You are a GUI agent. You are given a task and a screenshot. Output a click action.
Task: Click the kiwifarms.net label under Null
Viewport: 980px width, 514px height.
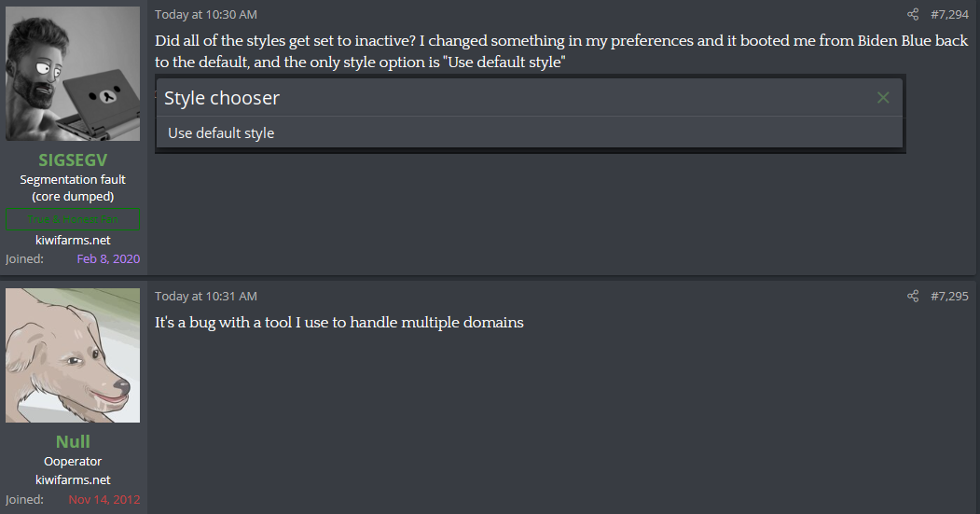73,480
